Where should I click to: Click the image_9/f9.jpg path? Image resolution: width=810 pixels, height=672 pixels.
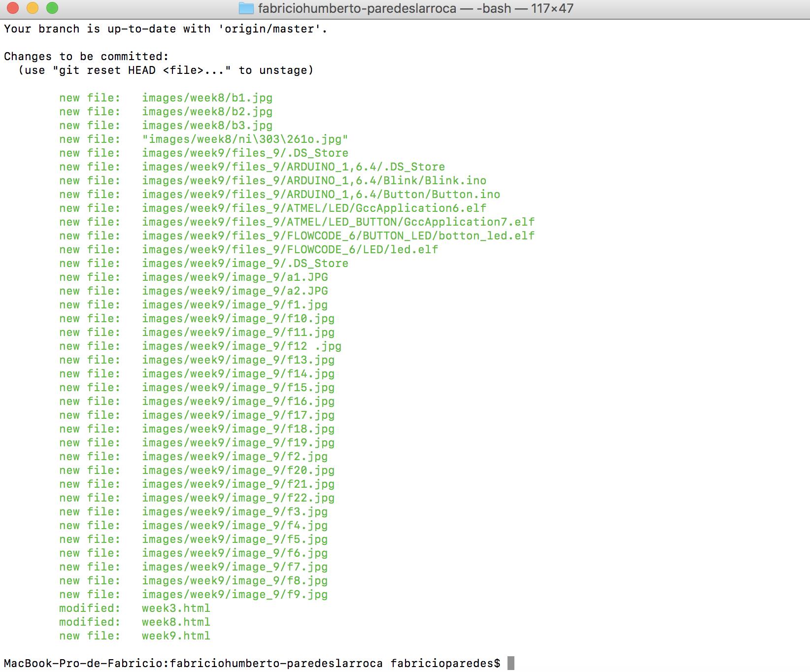[235, 595]
